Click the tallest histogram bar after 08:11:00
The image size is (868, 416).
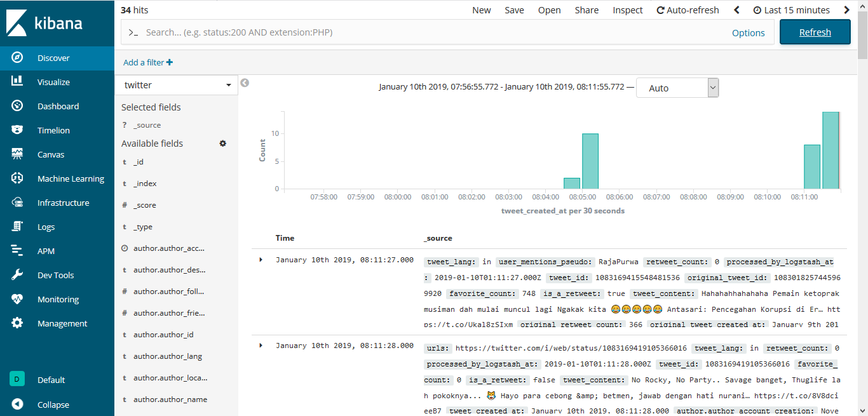831,151
